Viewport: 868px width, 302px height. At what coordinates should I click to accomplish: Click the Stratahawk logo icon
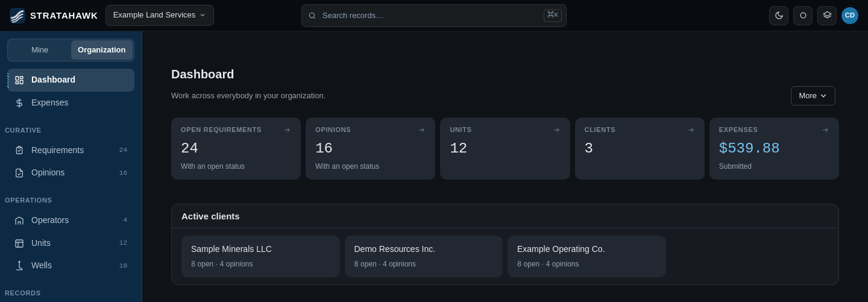17,16
